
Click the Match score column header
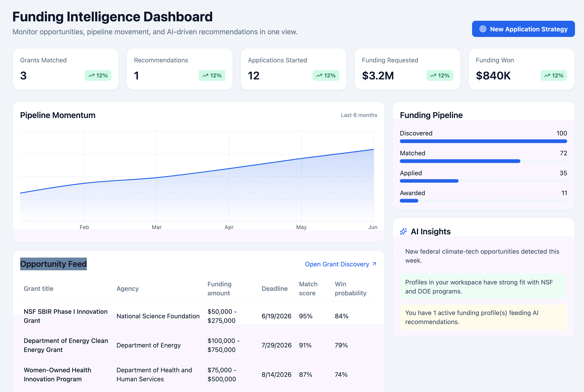coord(308,289)
